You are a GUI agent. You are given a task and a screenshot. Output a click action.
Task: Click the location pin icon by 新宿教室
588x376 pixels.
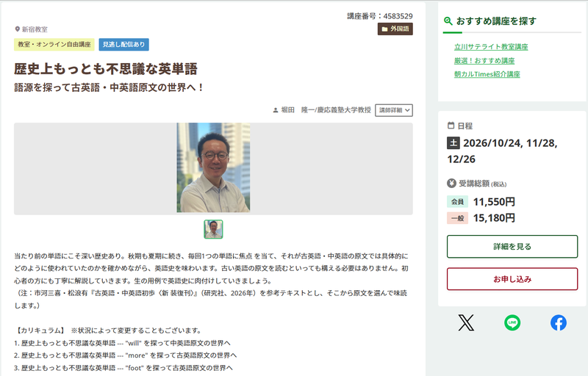tap(17, 29)
